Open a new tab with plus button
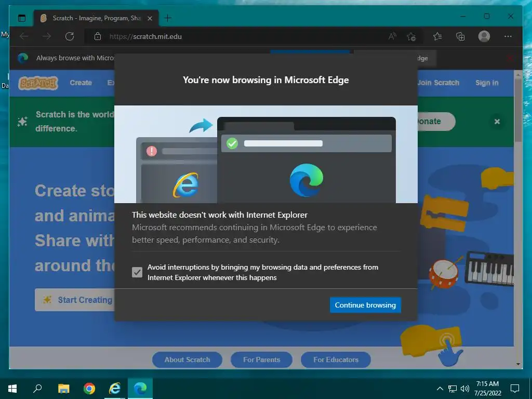Viewport: 532px width, 399px height. (168, 18)
